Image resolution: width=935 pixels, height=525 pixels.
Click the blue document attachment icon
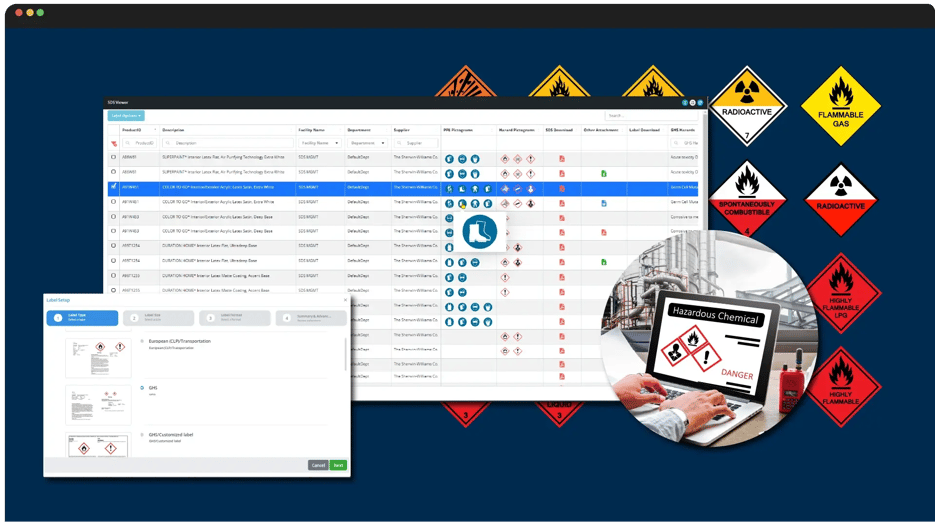click(604, 203)
